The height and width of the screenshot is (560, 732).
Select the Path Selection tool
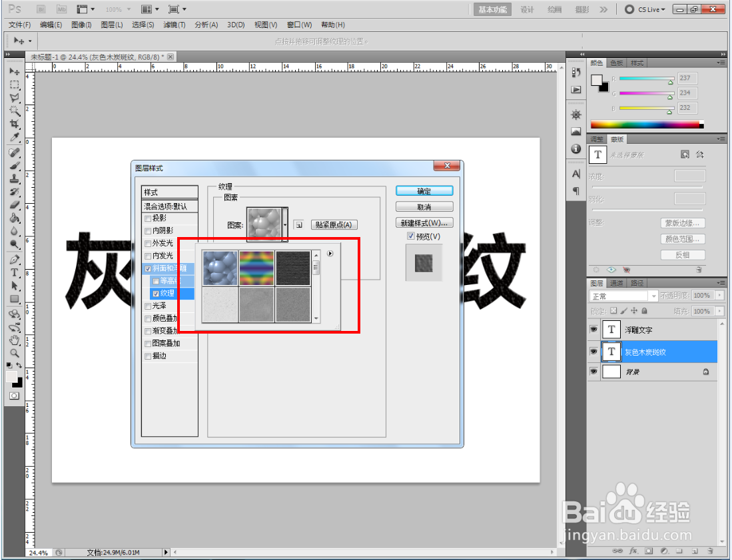[x=15, y=286]
